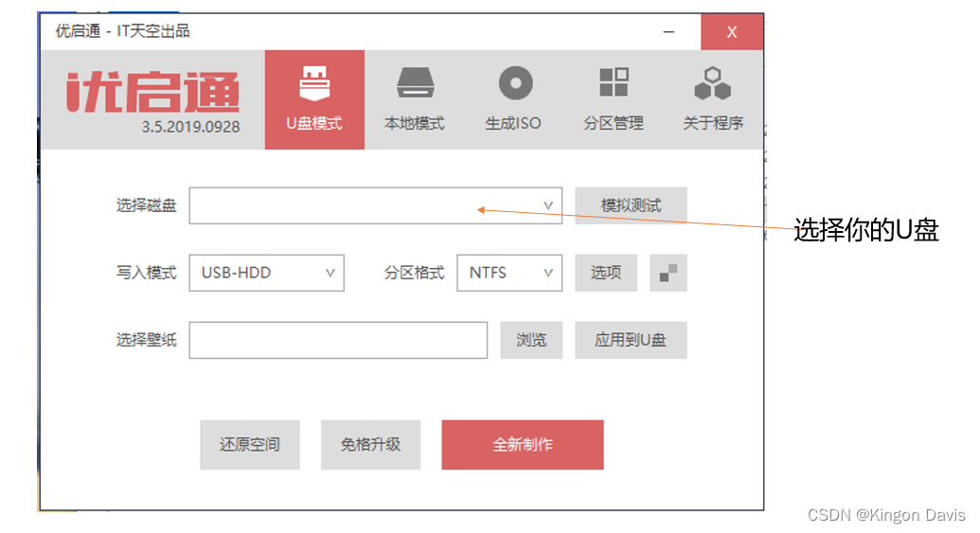Click the 选择壁纸 path input field
This screenshot has height=533, width=980.
pyautogui.click(x=338, y=340)
